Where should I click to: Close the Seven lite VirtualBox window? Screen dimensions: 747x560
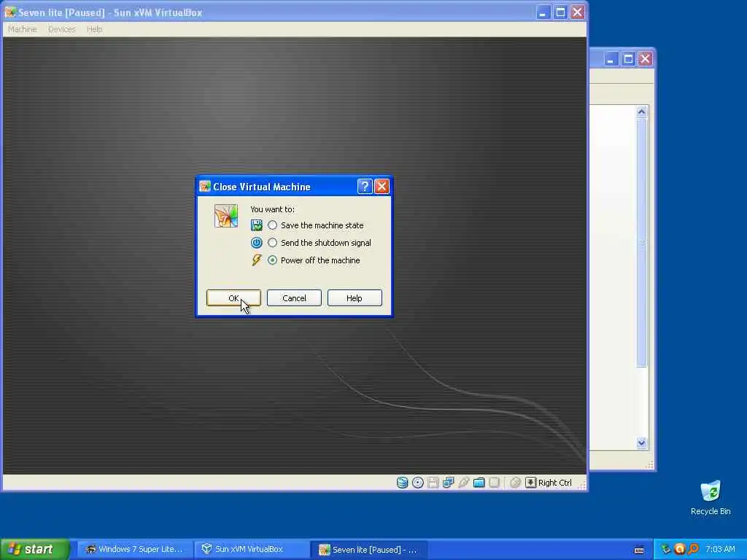(578, 12)
